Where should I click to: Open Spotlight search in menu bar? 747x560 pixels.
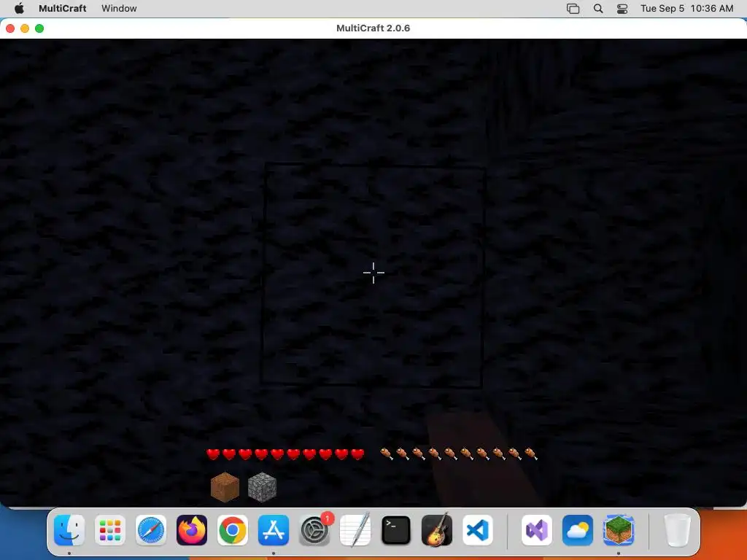click(598, 9)
